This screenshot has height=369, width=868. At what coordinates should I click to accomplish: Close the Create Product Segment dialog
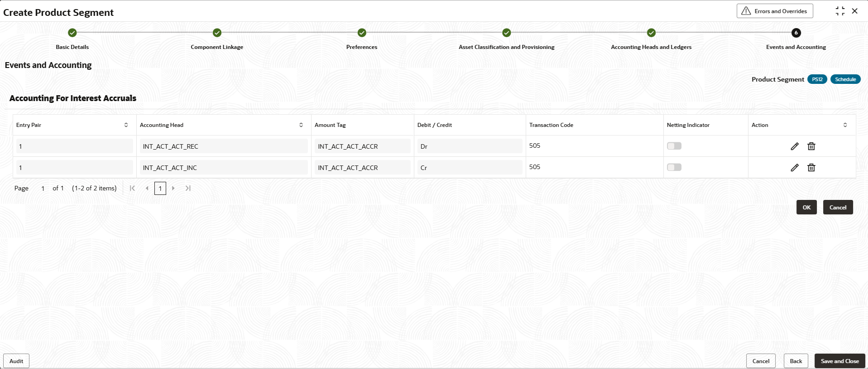[x=855, y=11]
